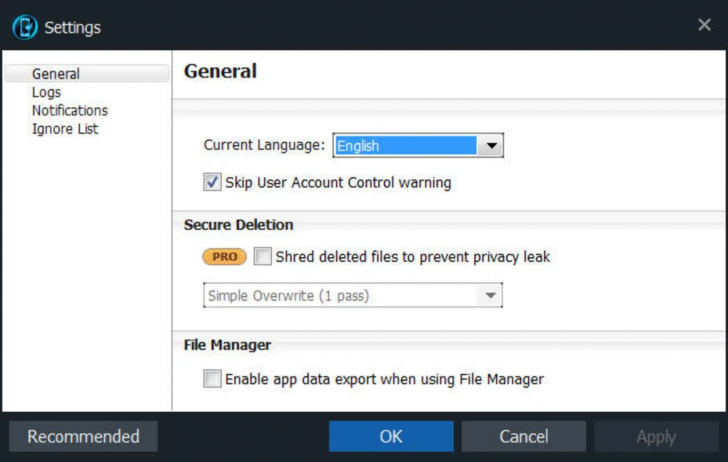Screen dimensions: 728x462
Task: Click the app logo in the title bar
Action: point(25,27)
